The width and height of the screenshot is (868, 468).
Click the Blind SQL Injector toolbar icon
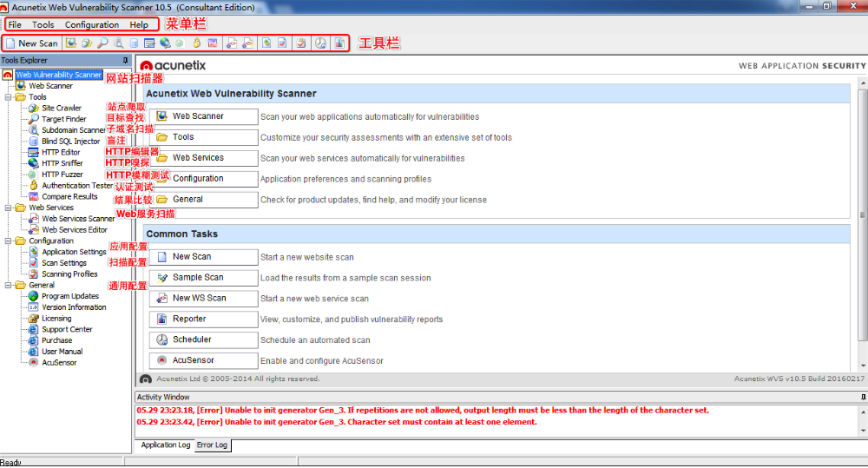coord(134,43)
